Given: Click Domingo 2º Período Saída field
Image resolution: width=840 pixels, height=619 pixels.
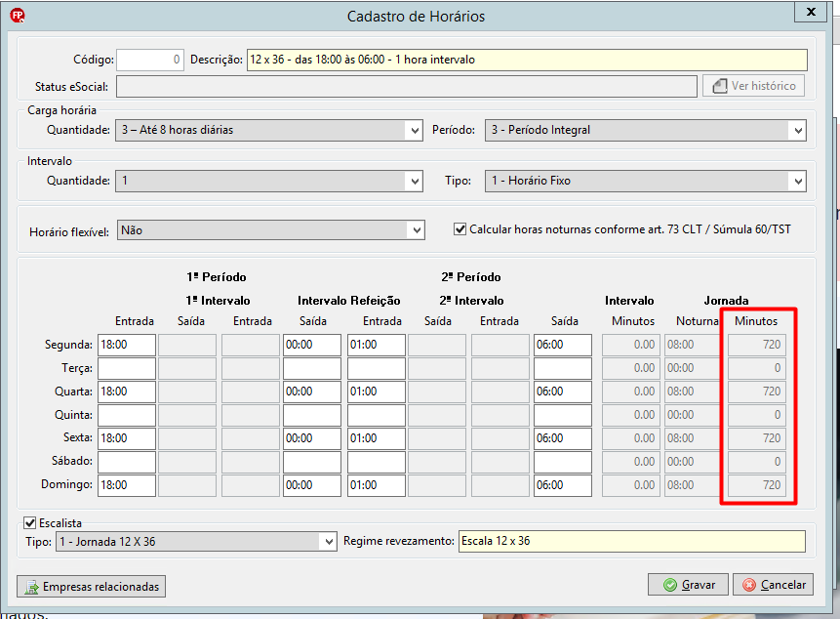Looking at the screenshot, I should pyautogui.click(x=563, y=485).
